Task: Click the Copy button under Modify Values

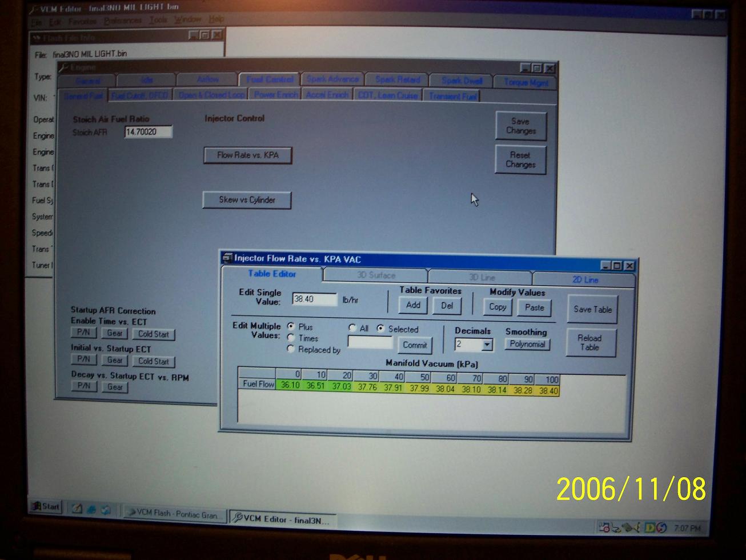Action: pyautogui.click(x=498, y=307)
